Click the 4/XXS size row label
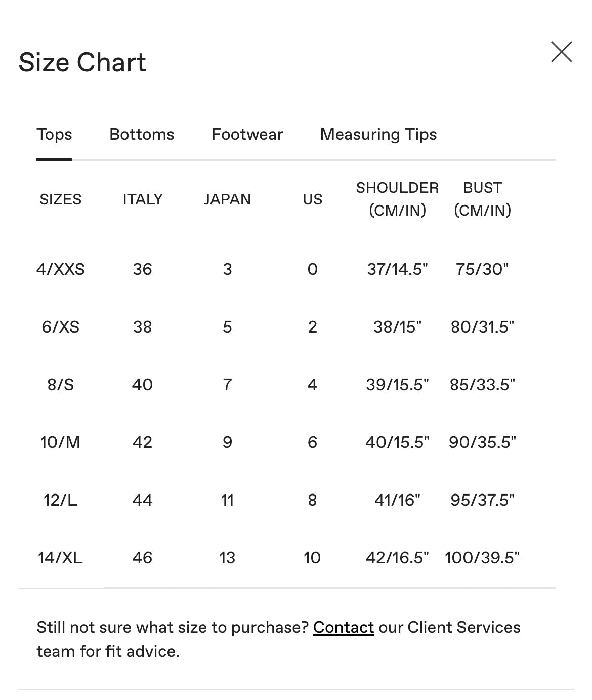This screenshot has width=592, height=700. pos(60,269)
